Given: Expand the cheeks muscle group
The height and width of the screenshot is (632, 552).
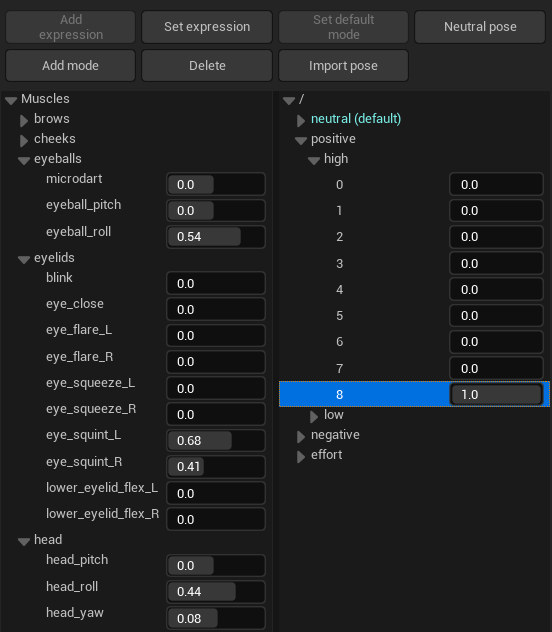Looking at the screenshot, I should point(24,140).
